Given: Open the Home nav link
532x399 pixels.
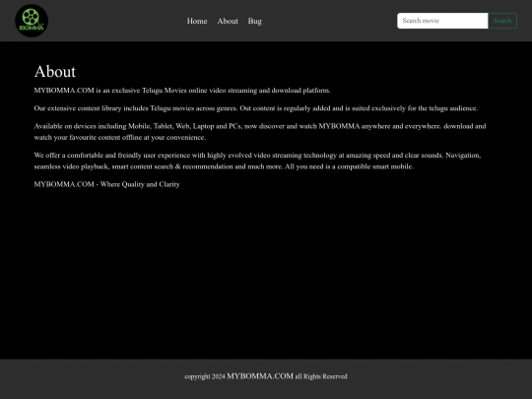Looking at the screenshot, I should coord(197,21).
